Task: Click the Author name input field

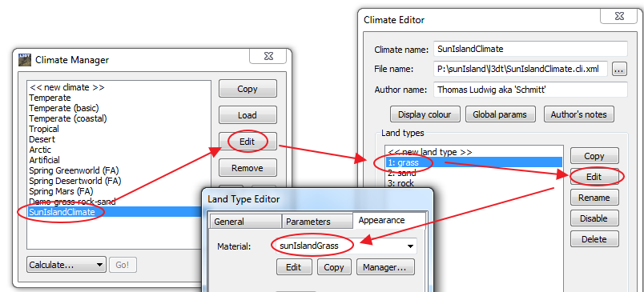Action: pyautogui.click(x=530, y=90)
